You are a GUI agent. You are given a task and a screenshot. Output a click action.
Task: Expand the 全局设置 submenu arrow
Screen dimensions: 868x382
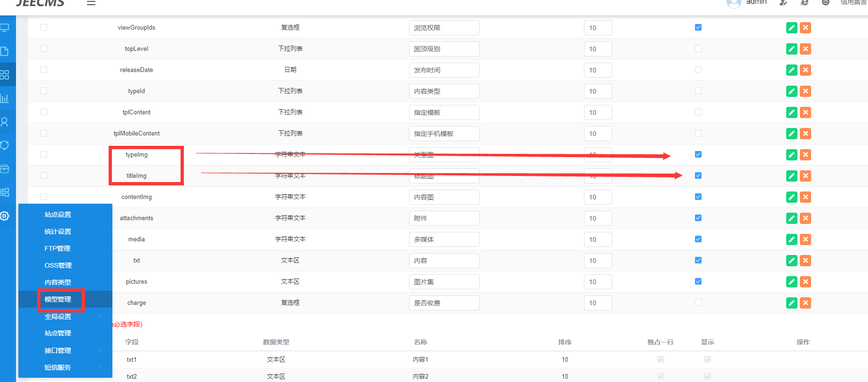pyautogui.click(x=100, y=316)
